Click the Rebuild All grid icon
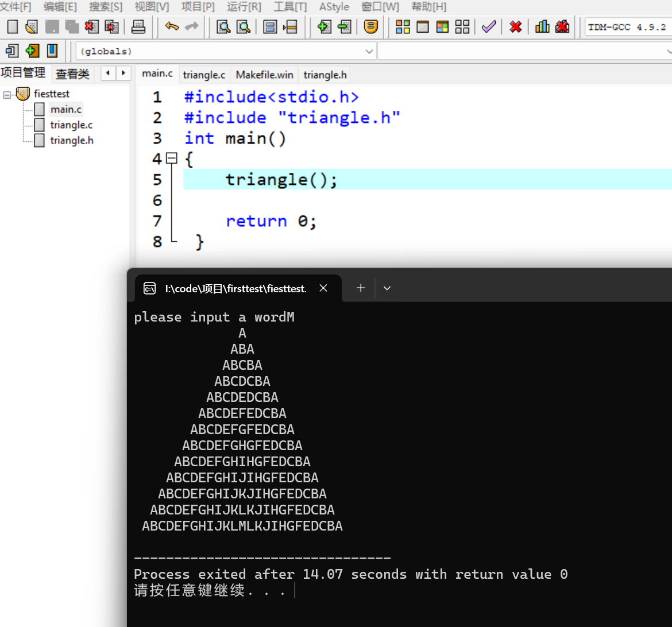This screenshot has width=672, height=627. click(x=462, y=27)
